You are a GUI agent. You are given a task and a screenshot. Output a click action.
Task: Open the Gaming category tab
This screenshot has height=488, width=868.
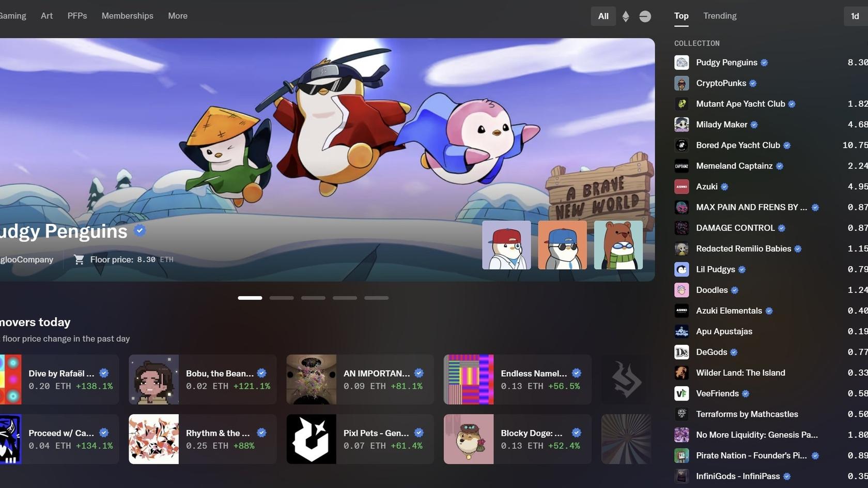[x=12, y=16]
